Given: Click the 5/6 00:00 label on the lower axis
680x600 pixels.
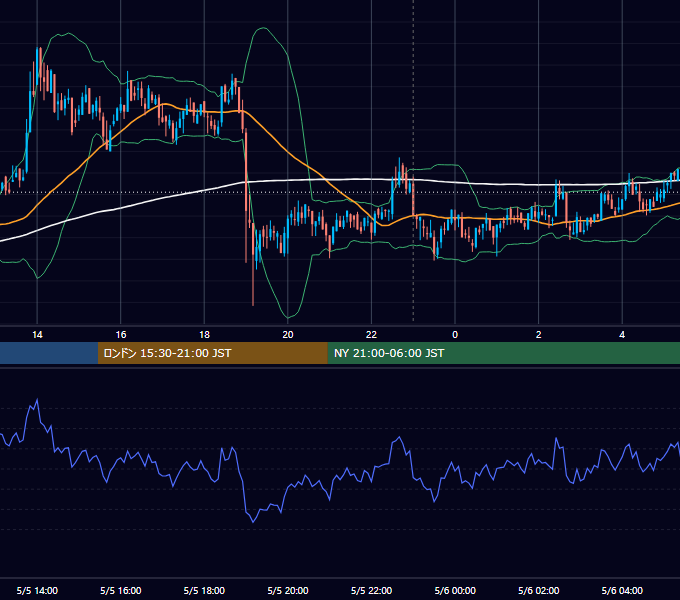Looking at the screenshot, I should (x=455, y=590).
